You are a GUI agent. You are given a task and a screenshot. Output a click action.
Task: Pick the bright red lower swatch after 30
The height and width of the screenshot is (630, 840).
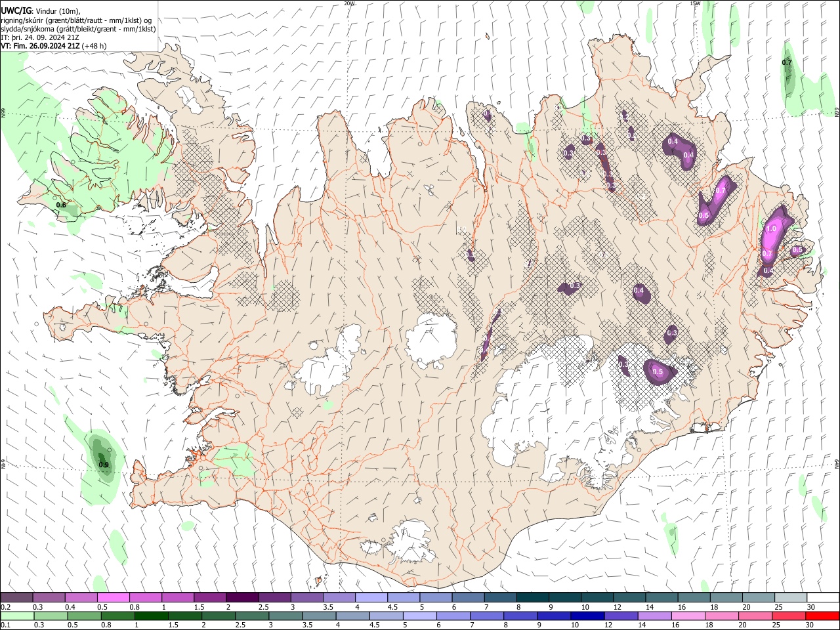[822, 616]
